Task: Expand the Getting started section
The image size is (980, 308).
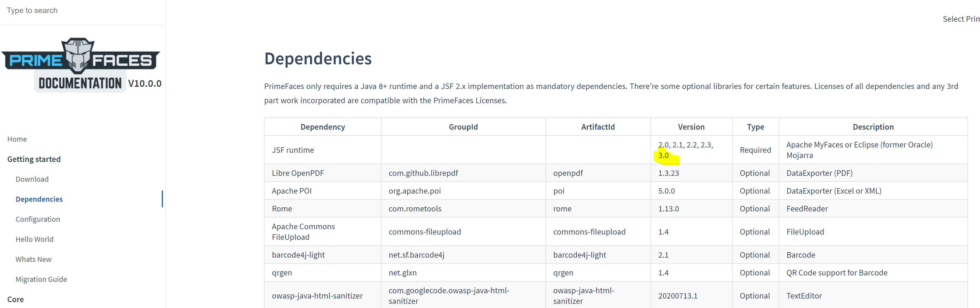Action: (x=33, y=159)
